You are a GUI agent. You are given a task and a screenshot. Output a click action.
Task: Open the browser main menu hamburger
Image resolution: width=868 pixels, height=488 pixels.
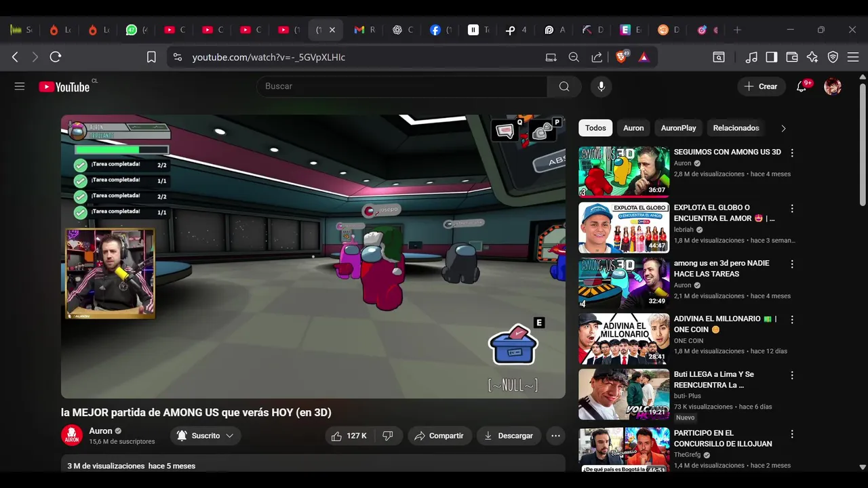[x=853, y=58]
